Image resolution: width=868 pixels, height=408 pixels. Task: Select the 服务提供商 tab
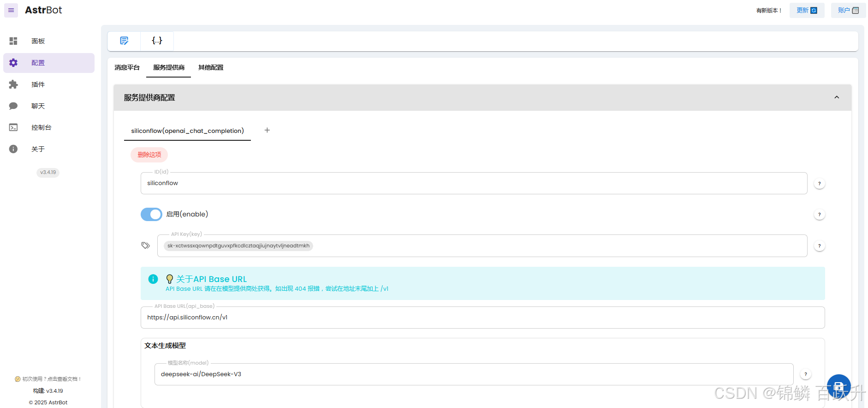point(169,67)
